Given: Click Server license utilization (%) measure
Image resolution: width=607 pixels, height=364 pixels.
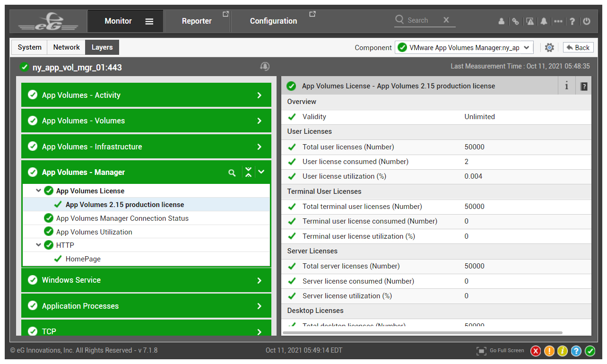Looking at the screenshot, I should click(x=347, y=296).
